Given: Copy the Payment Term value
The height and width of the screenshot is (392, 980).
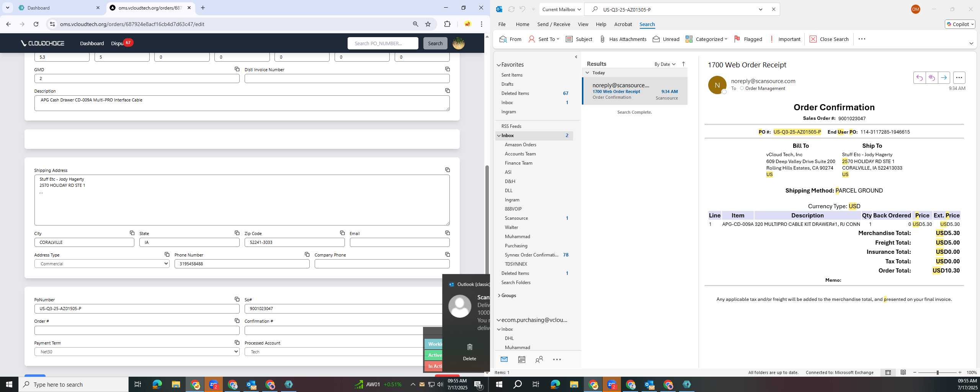Looking at the screenshot, I should (x=237, y=342).
